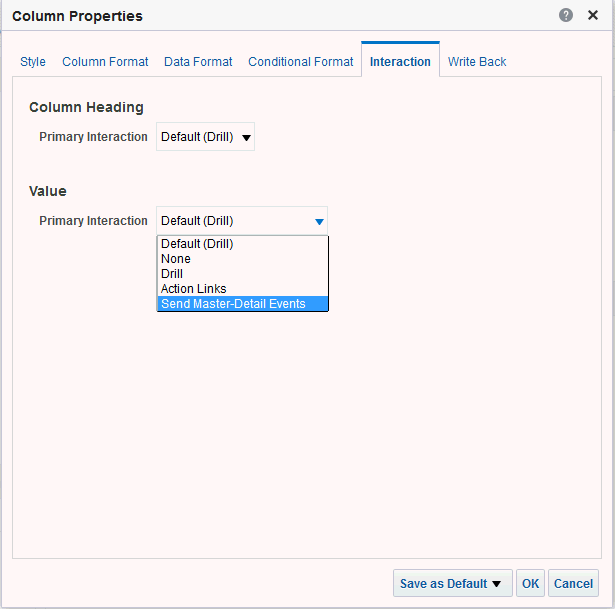Image resolution: width=615 pixels, height=609 pixels.
Task: Switch to the Style tab
Action: point(33,62)
